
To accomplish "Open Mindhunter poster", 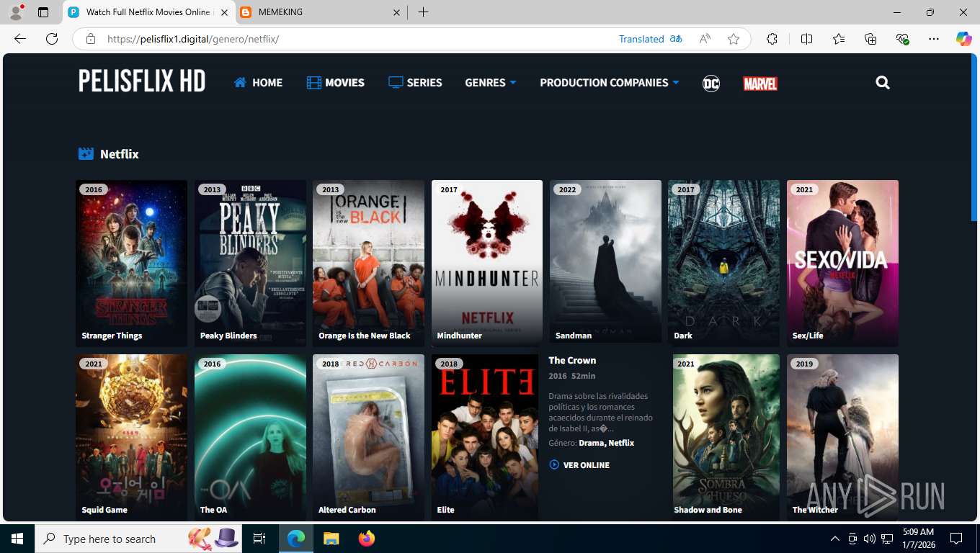I will 487,263.
